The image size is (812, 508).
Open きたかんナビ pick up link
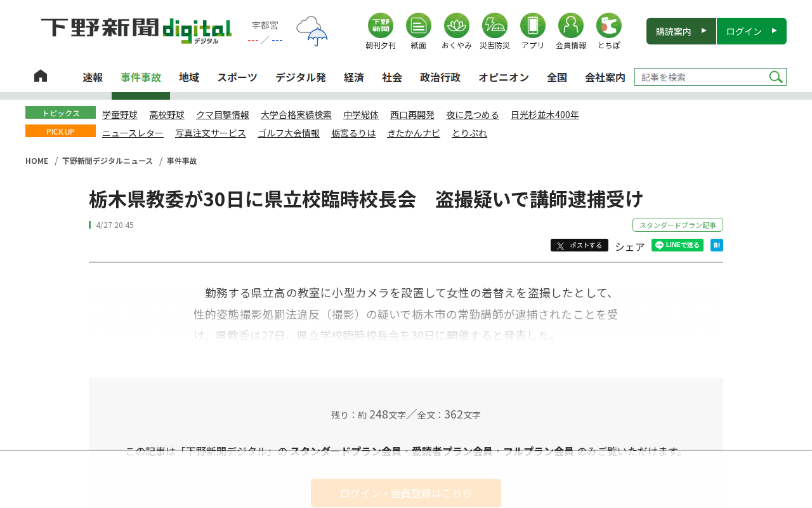[414, 133]
